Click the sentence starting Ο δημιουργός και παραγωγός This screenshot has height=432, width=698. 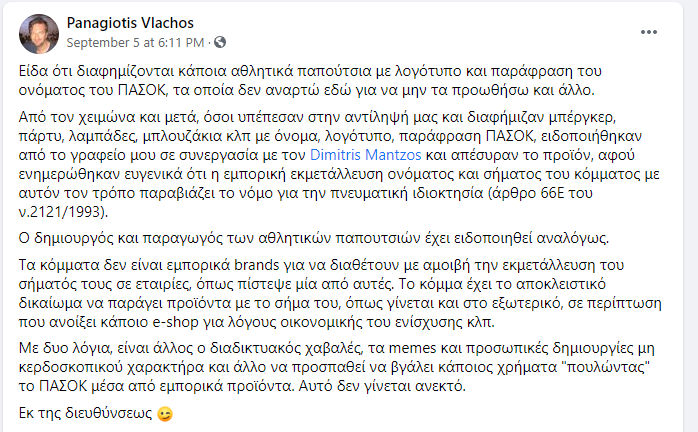coord(314,238)
